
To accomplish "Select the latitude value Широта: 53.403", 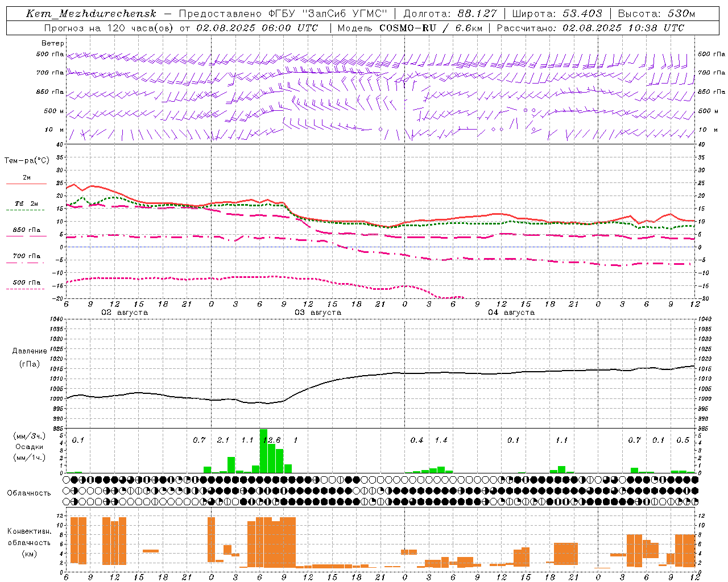I will [x=557, y=14].
